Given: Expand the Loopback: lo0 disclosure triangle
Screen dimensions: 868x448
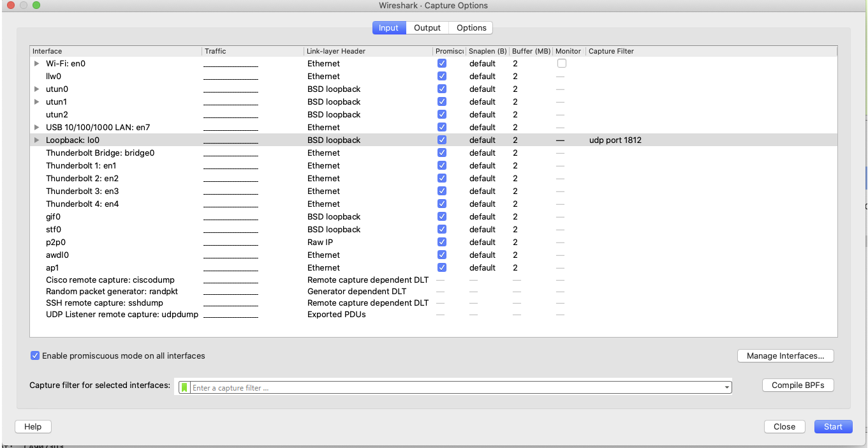Looking at the screenshot, I should click(36, 140).
